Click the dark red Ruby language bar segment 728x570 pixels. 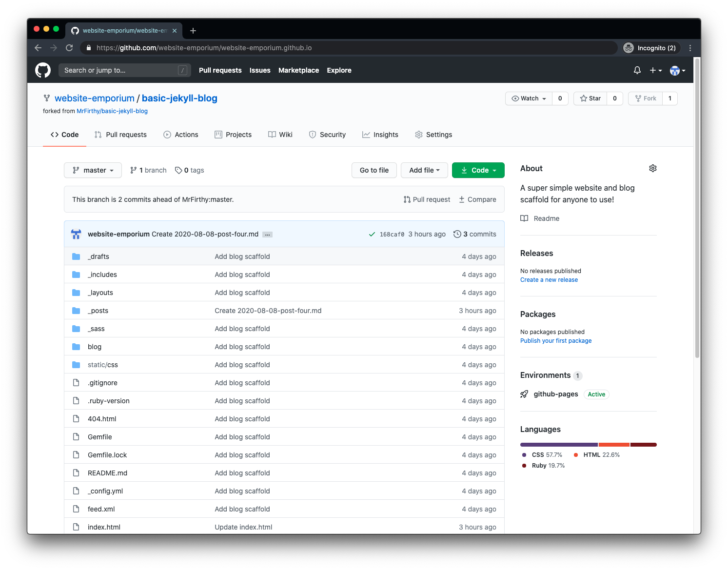pyautogui.click(x=644, y=445)
